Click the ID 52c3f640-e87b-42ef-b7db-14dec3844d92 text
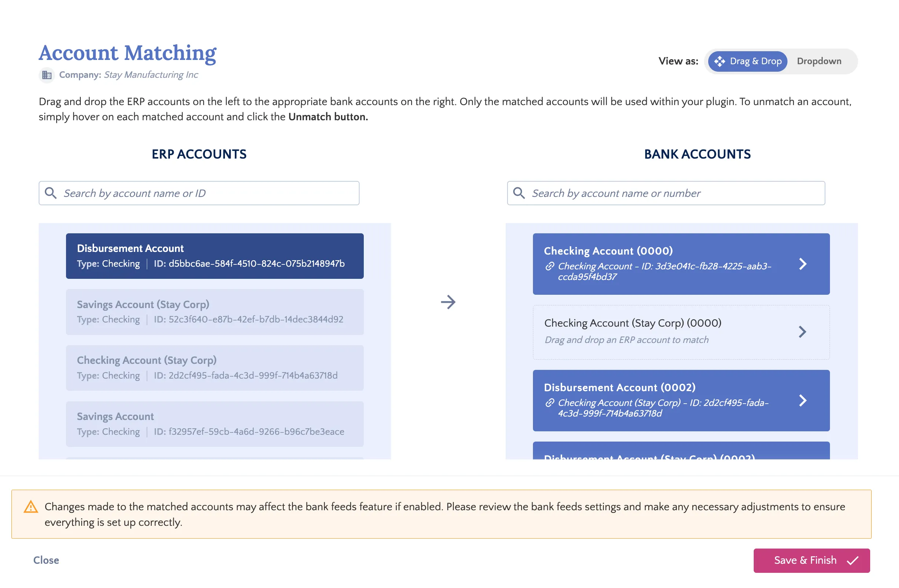The width and height of the screenshot is (899, 588). (248, 319)
